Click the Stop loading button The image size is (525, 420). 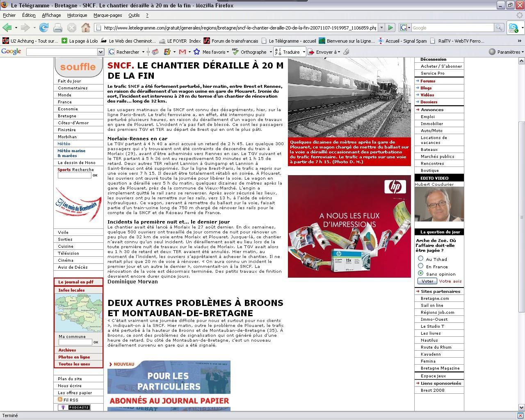[x=72, y=27]
